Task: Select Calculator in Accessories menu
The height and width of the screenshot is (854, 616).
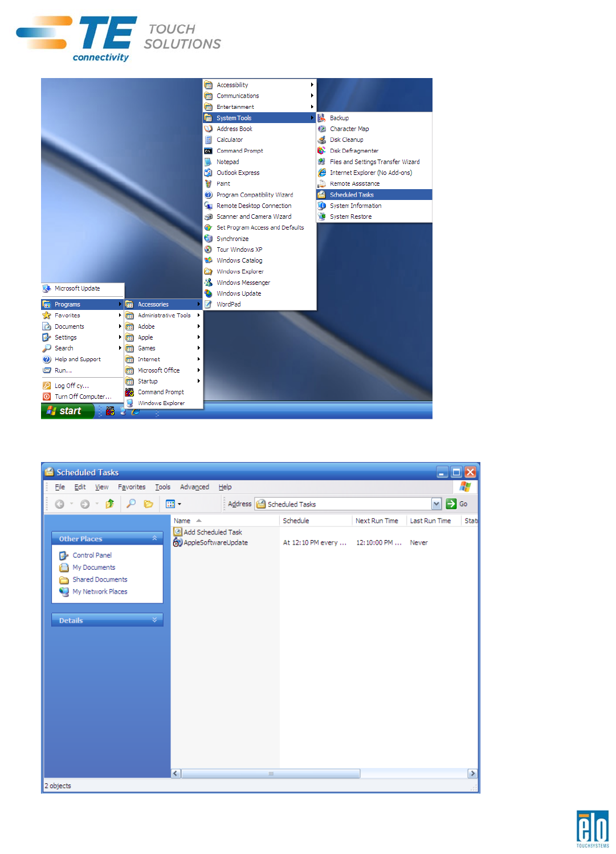Action: [x=259, y=140]
